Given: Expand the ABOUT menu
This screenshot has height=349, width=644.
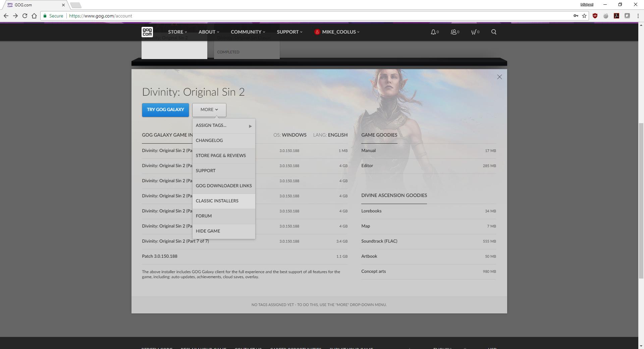Looking at the screenshot, I should [209, 32].
